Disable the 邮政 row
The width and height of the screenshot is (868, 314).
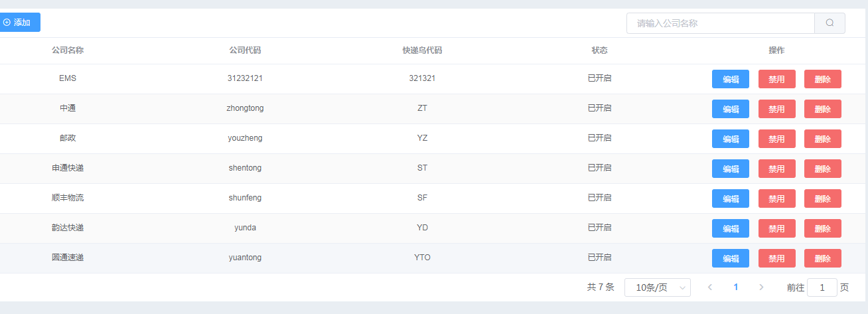click(776, 139)
